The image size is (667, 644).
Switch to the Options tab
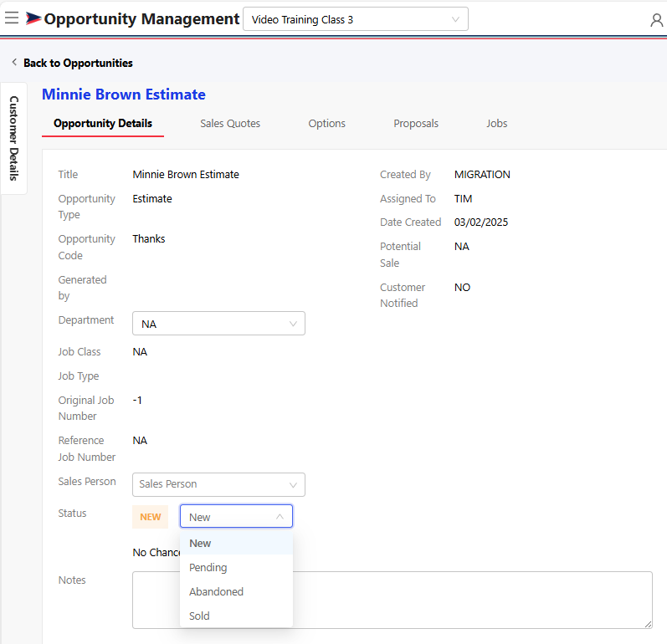(326, 123)
